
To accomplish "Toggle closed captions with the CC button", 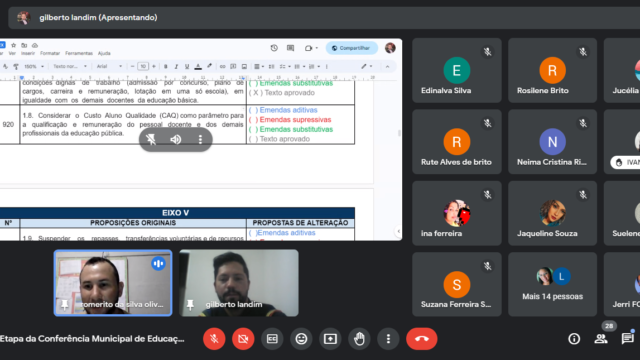I will (272, 339).
